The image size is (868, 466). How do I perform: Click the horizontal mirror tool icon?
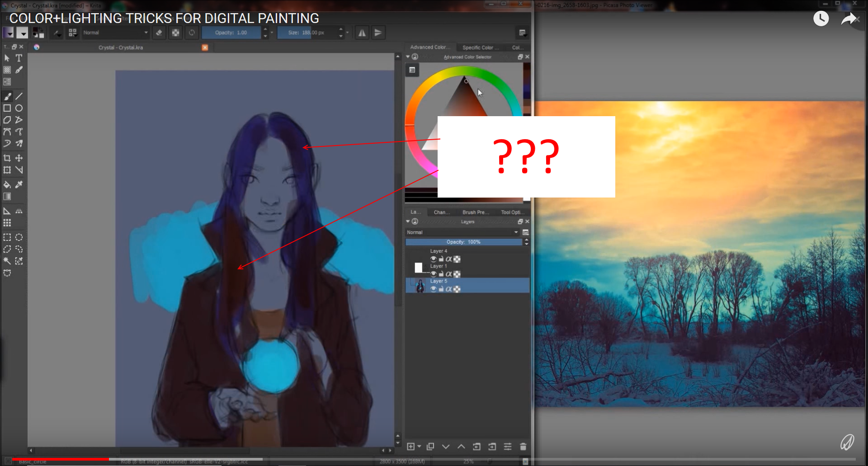362,33
